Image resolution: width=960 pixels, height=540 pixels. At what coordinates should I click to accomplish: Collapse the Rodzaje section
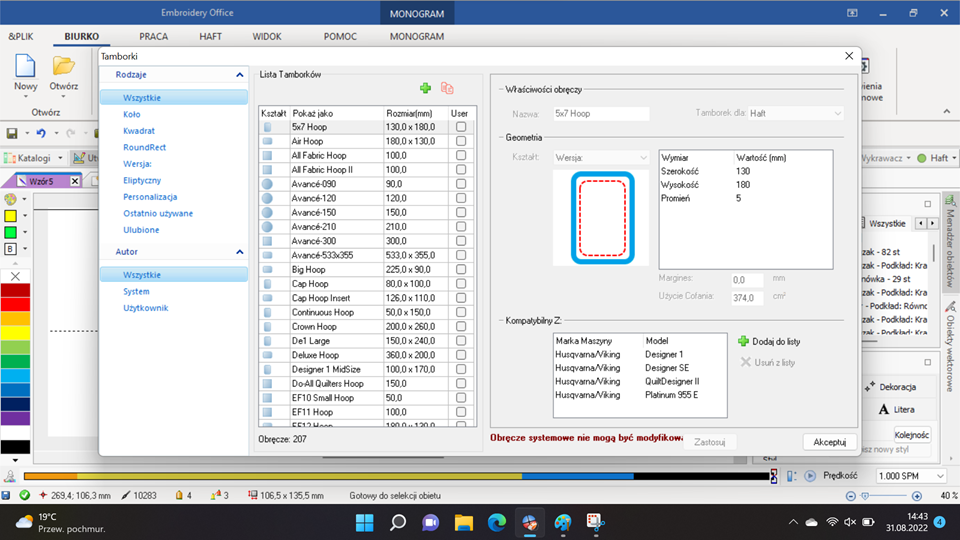[x=240, y=75]
